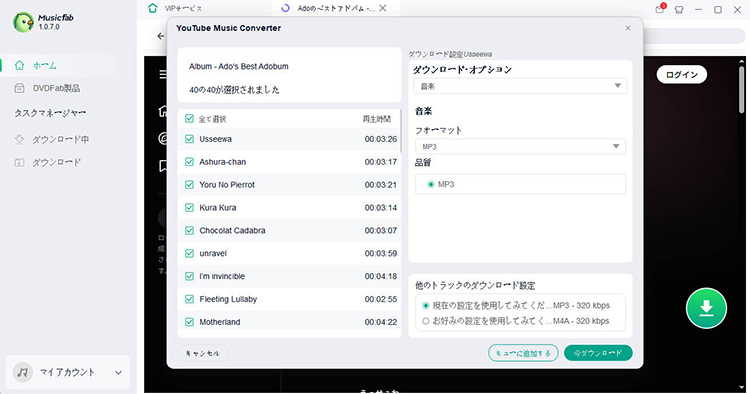The height and width of the screenshot is (394, 750).
Task: Click the 00:03:59 duration of unravel
Action: click(x=381, y=253)
